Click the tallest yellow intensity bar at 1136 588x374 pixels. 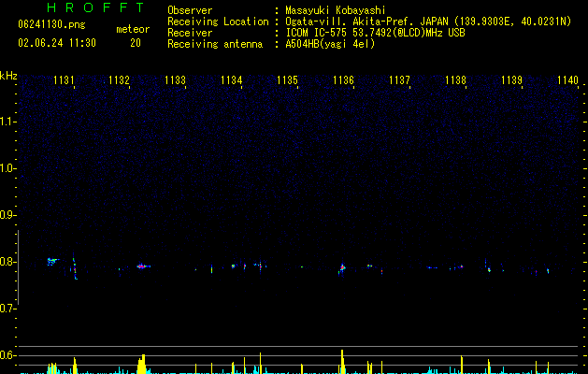coord(342,362)
